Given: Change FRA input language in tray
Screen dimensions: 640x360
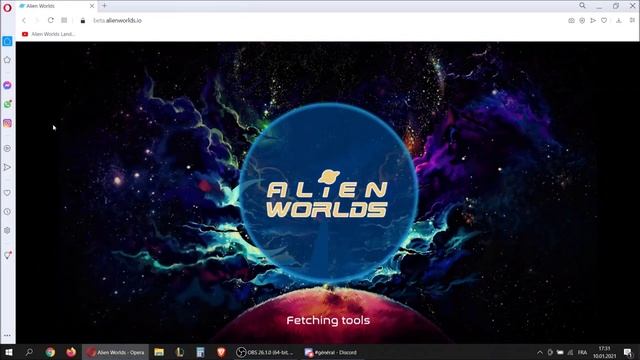Looking at the screenshot, I should click(582, 352).
